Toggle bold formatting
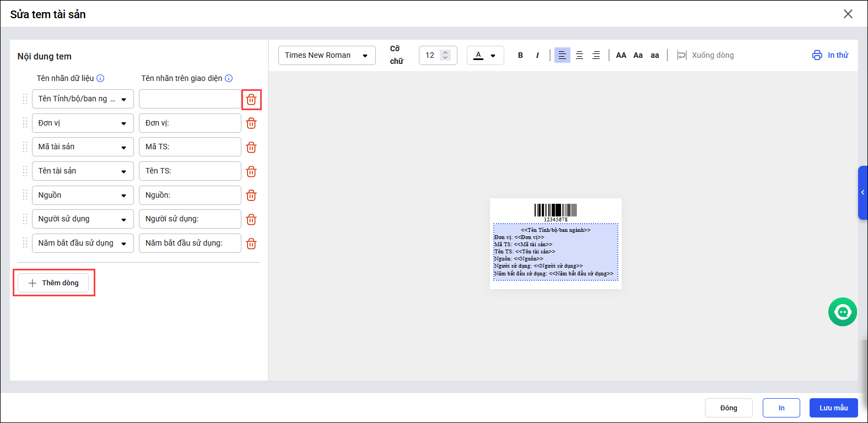This screenshot has height=423, width=868. click(520, 55)
